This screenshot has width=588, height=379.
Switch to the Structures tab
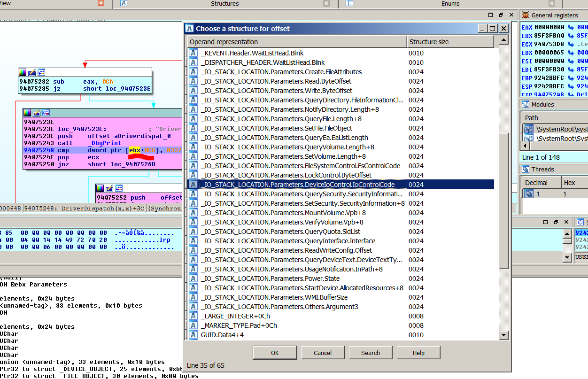pos(224,3)
